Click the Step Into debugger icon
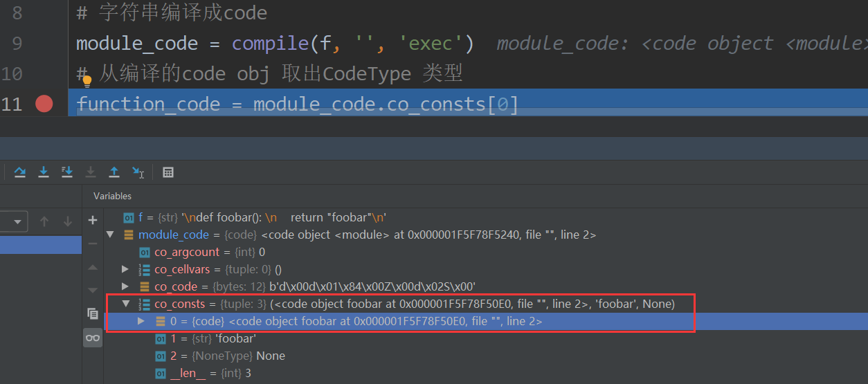 [x=44, y=172]
